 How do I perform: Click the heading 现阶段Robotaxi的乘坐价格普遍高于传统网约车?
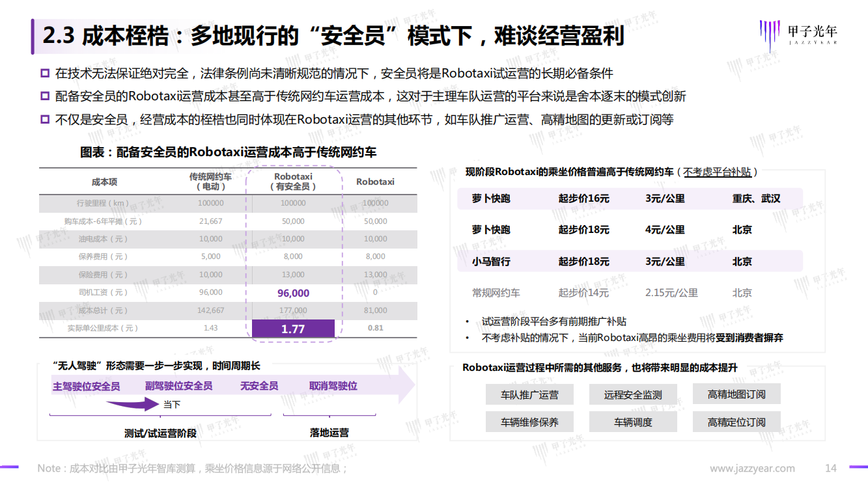tap(570, 172)
